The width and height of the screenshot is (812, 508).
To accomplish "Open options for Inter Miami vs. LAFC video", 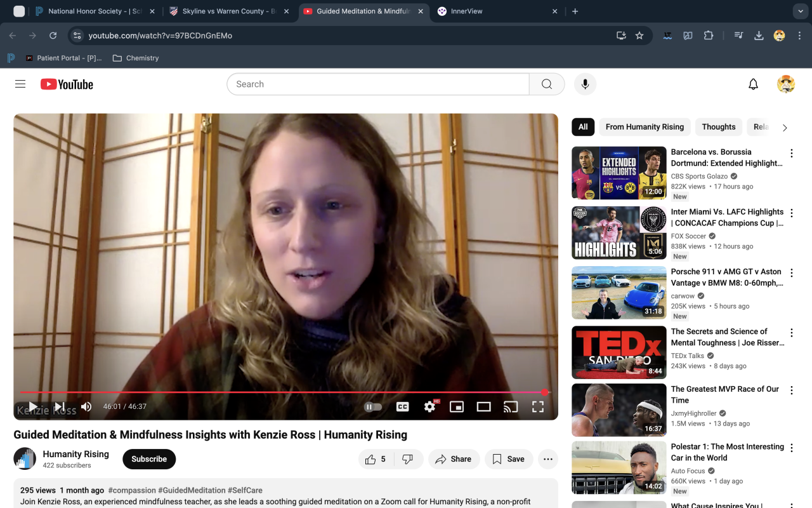I will click(x=791, y=213).
